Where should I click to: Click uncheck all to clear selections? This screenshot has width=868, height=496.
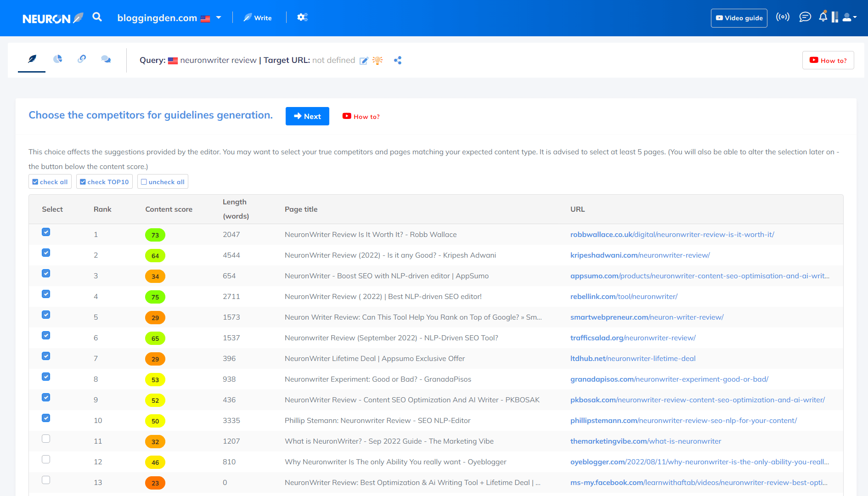coord(163,181)
